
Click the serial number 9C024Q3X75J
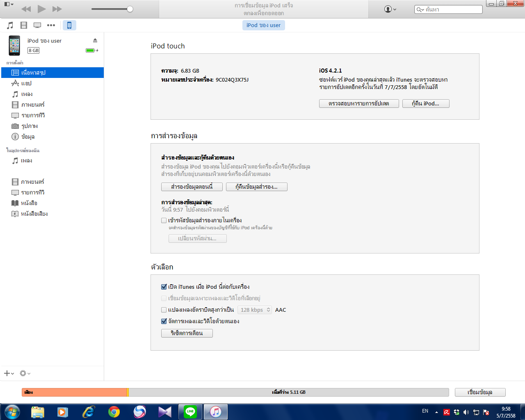pos(232,80)
